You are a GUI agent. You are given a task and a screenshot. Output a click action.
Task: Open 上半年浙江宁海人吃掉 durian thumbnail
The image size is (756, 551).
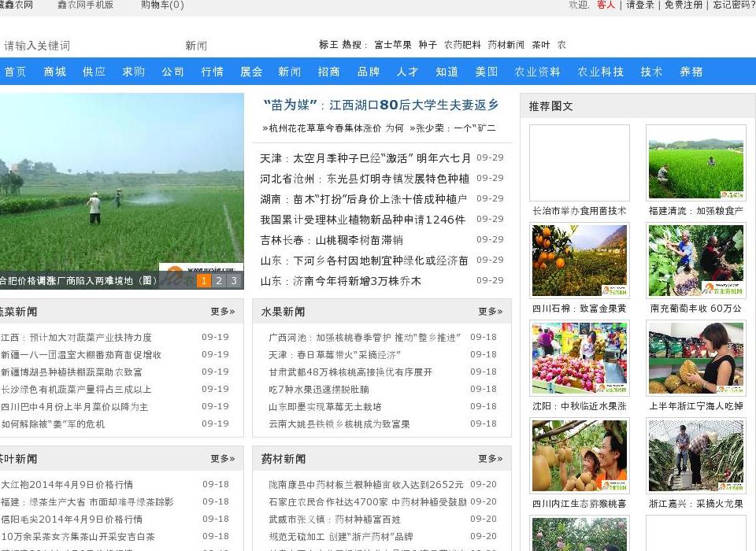(x=695, y=358)
